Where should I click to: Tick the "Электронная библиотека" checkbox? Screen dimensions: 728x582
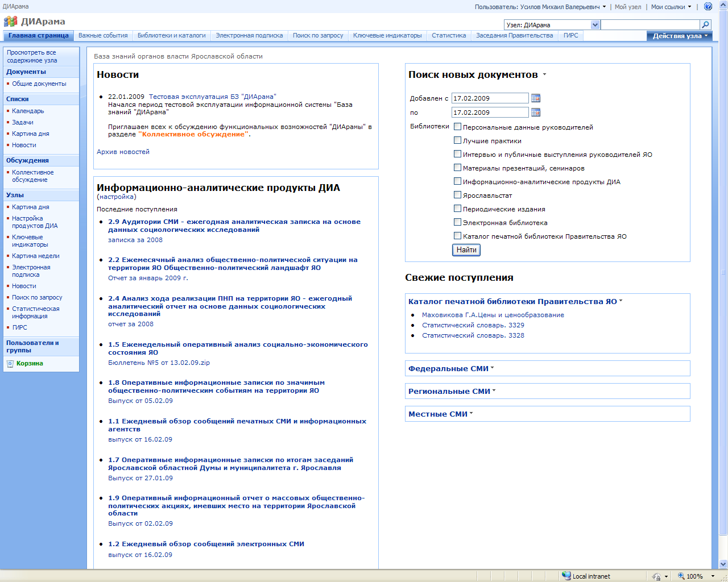(x=457, y=222)
